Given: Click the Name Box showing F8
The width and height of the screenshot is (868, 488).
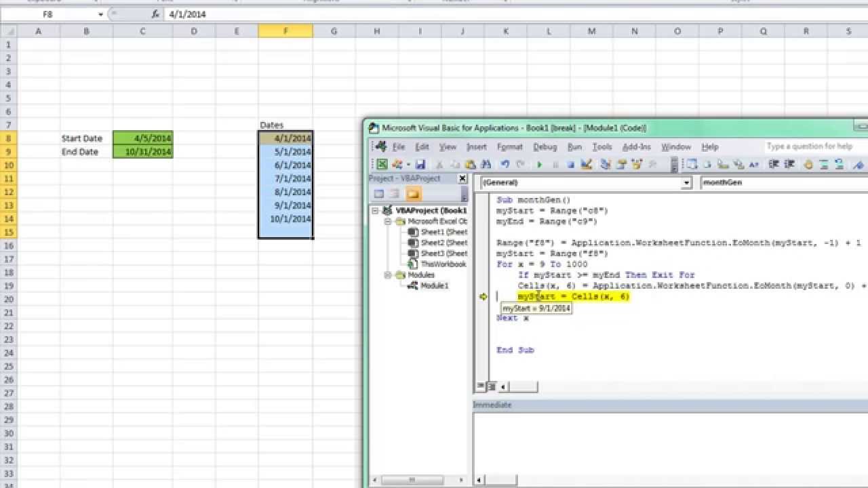Looking at the screenshot, I should pos(49,14).
